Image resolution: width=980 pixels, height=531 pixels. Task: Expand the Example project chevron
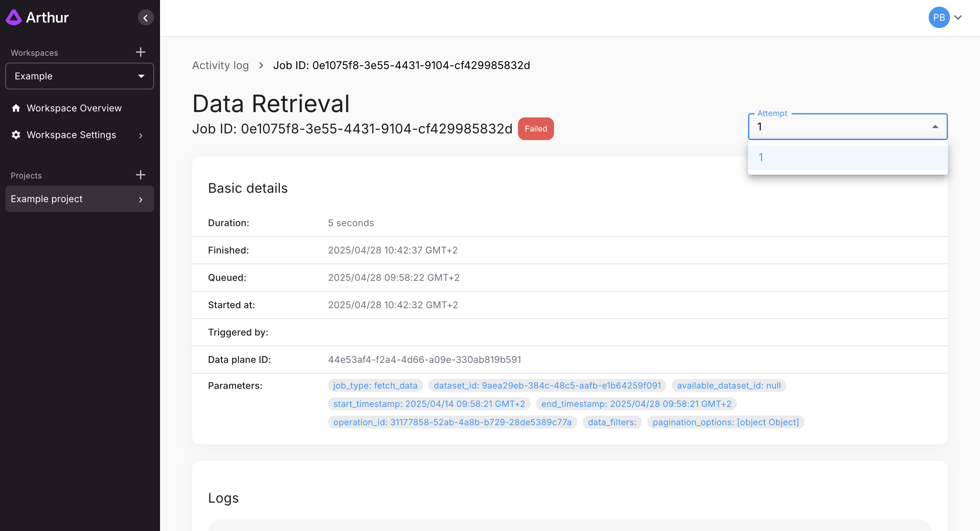pos(141,199)
